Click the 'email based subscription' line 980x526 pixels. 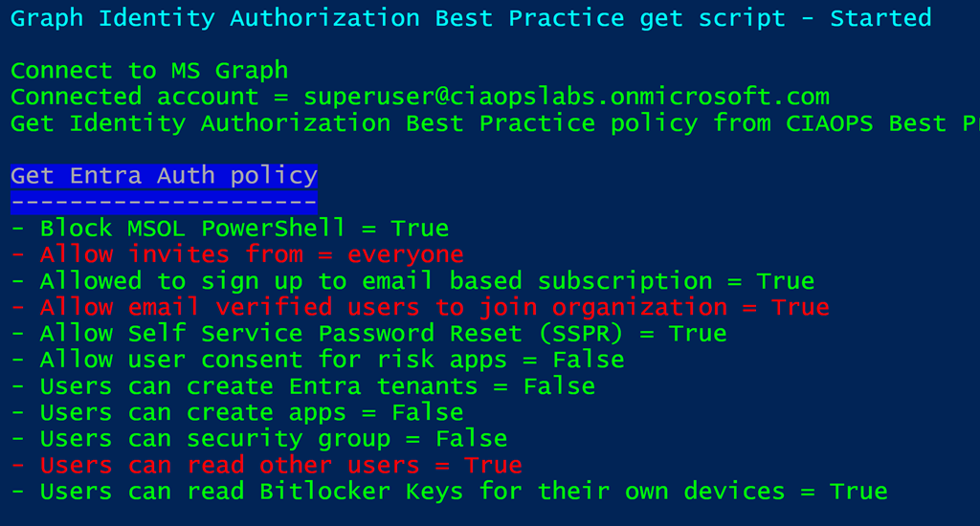[x=412, y=281]
